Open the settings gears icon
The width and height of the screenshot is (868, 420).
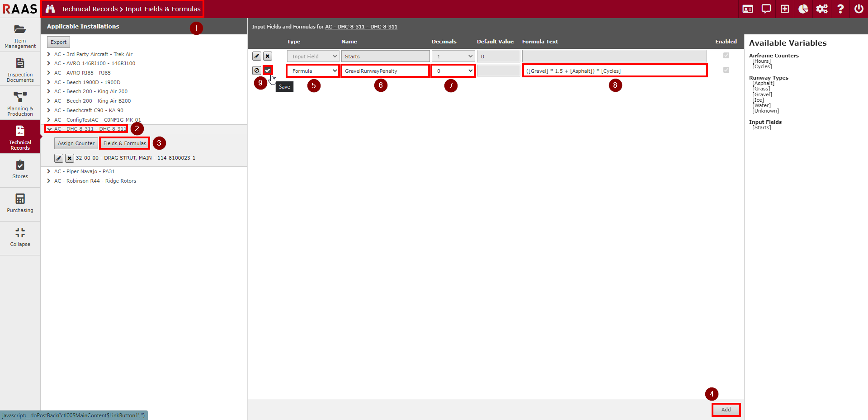click(x=821, y=9)
